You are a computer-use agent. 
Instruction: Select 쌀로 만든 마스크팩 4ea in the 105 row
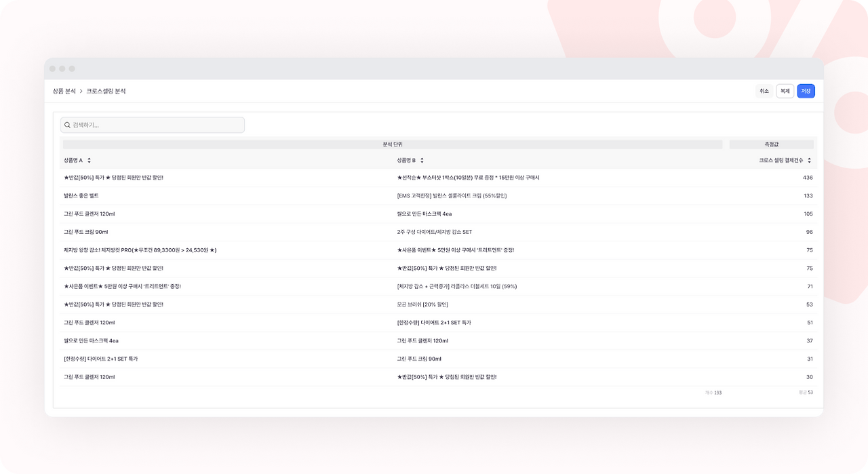click(x=425, y=214)
